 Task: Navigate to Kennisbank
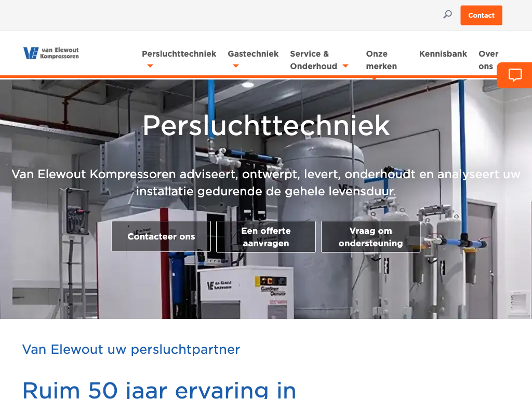tap(443, 54)
